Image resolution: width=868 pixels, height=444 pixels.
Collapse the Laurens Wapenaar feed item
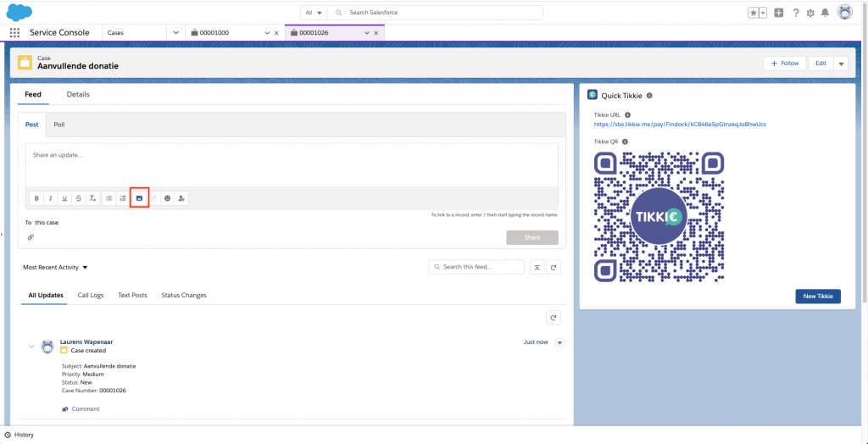pos(31,347)
